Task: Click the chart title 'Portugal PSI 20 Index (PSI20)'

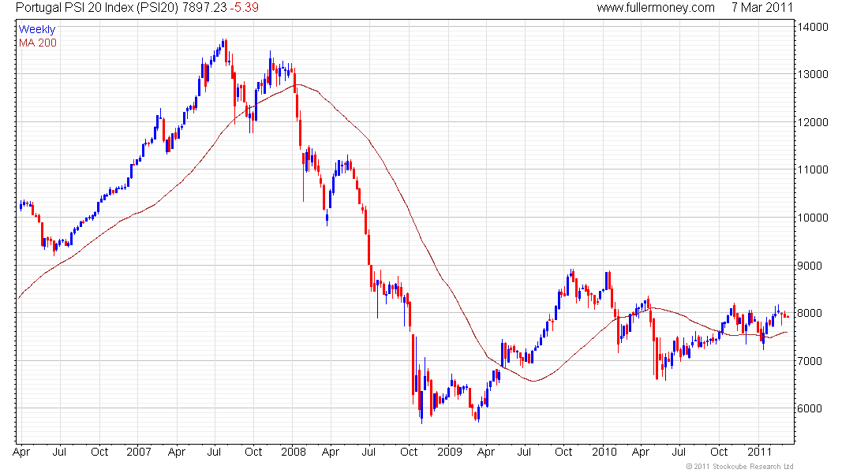Action: click(95, 8)
